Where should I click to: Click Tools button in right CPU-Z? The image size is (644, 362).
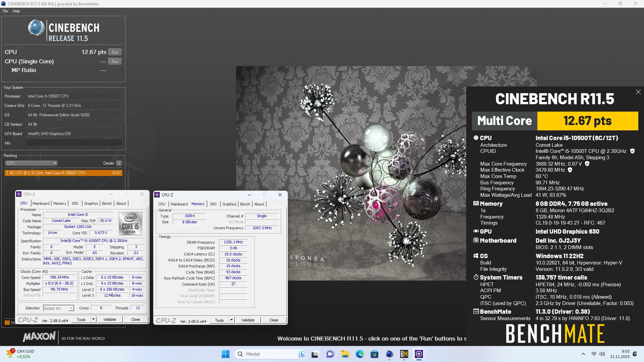point(219,320)
